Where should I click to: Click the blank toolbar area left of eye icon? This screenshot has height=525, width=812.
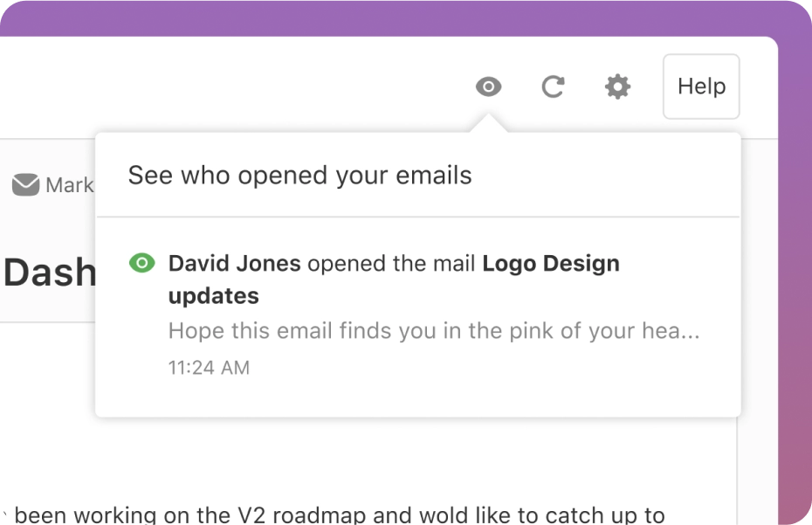(262, 86)
